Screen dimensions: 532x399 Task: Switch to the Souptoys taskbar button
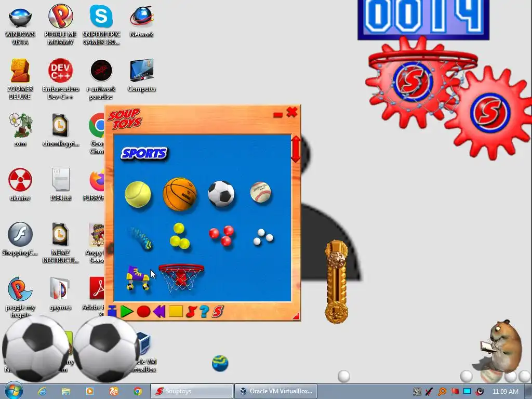coord(192,391)
